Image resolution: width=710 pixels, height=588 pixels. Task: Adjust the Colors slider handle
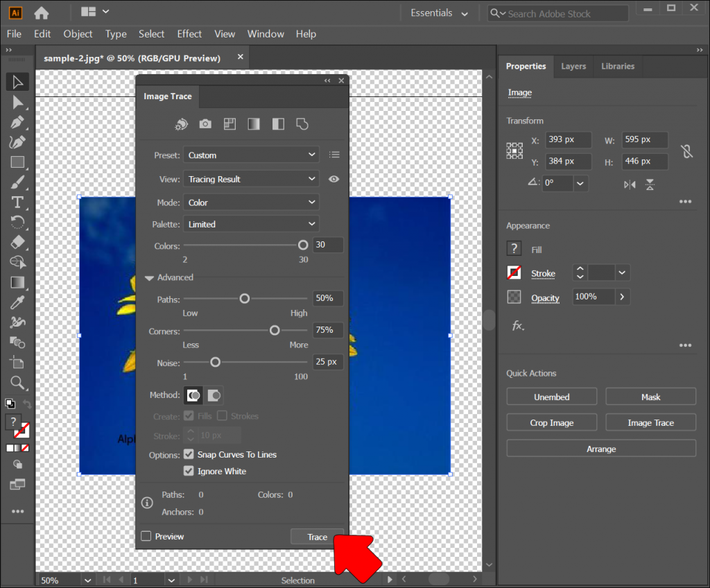303,244
